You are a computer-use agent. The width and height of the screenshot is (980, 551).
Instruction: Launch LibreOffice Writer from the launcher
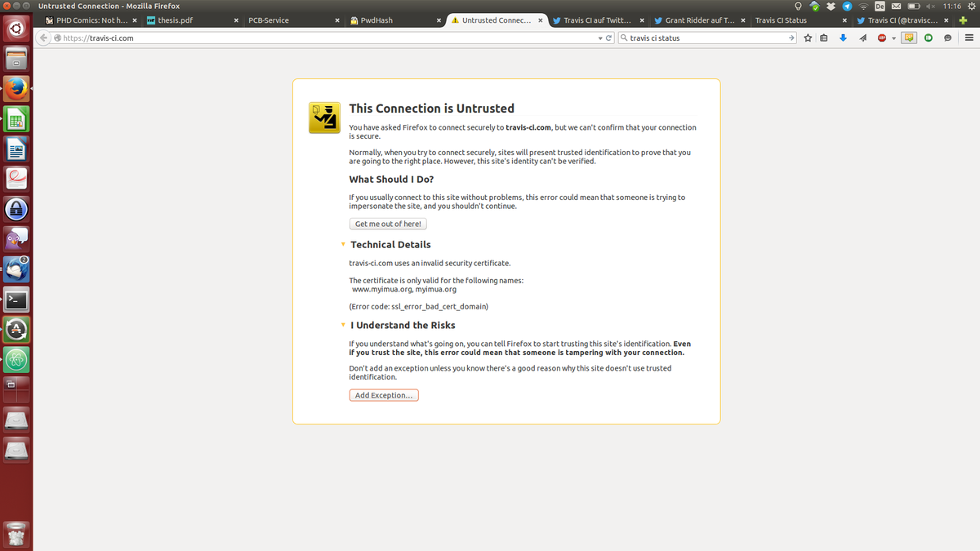16,149
